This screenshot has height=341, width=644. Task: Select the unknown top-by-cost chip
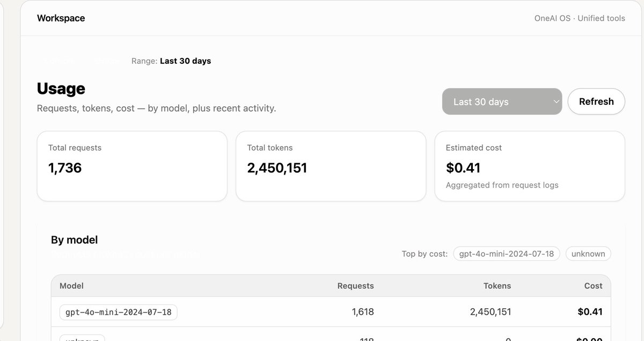point(588,253)
